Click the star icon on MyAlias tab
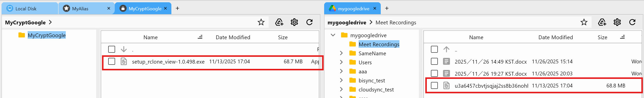The image size is (644, 98). [66, 9]
